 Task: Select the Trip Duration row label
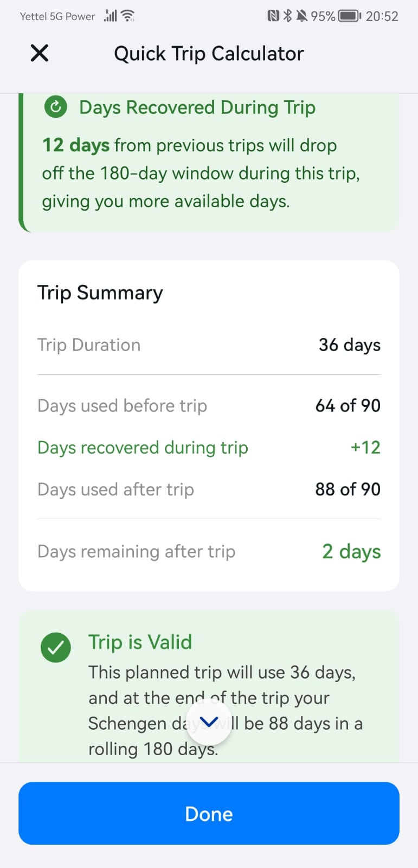[89, 345]
